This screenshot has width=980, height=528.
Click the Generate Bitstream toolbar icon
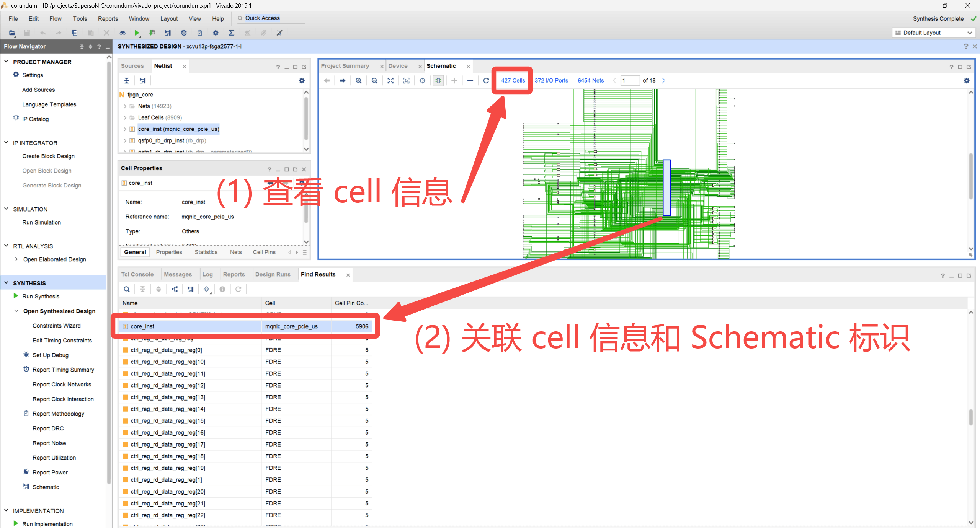(152, 33)
